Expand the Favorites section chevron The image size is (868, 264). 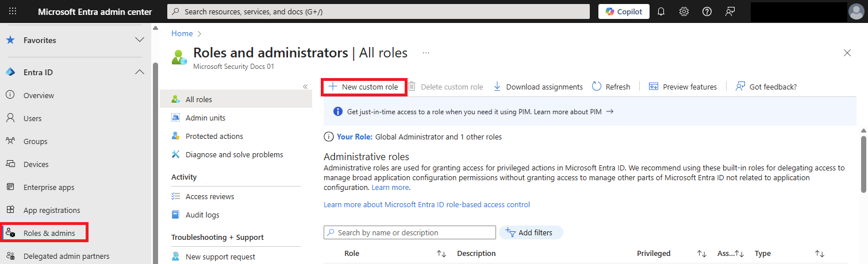[140, 40]
